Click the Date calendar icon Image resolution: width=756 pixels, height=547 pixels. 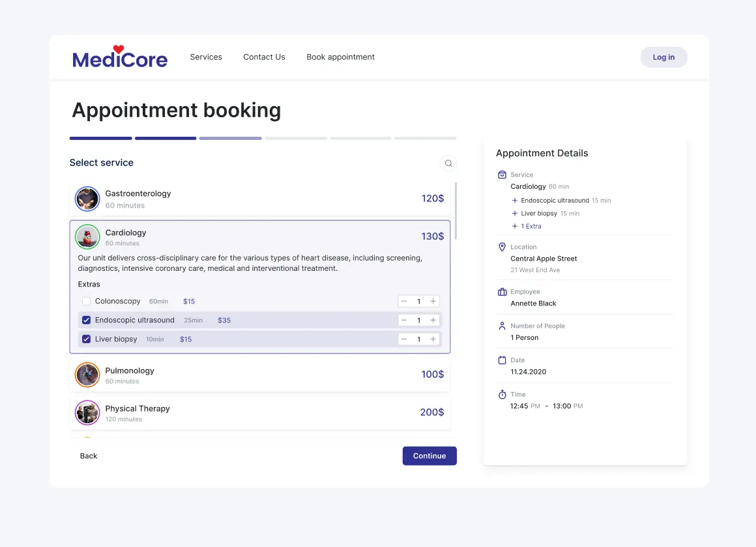point(502,360)
